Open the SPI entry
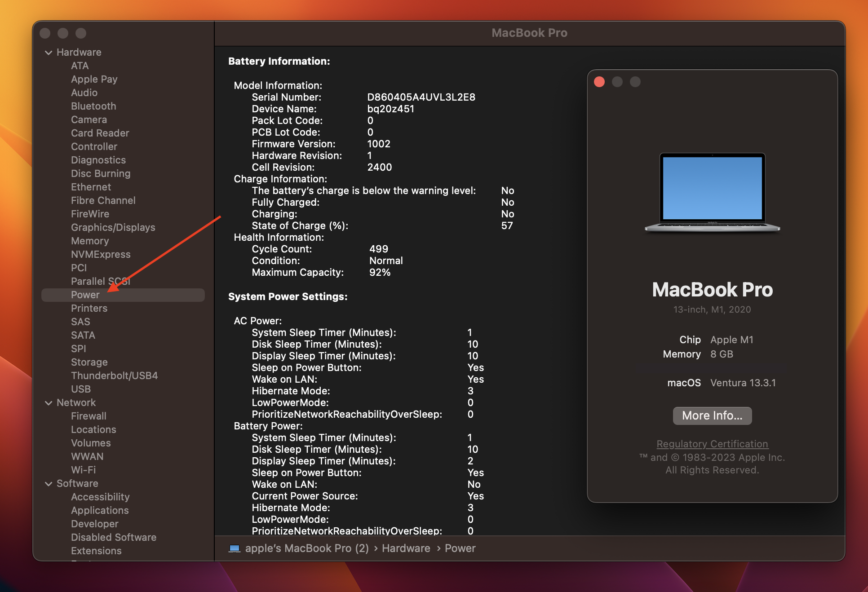This screenshot has height=592, width=868. (78, 349)
